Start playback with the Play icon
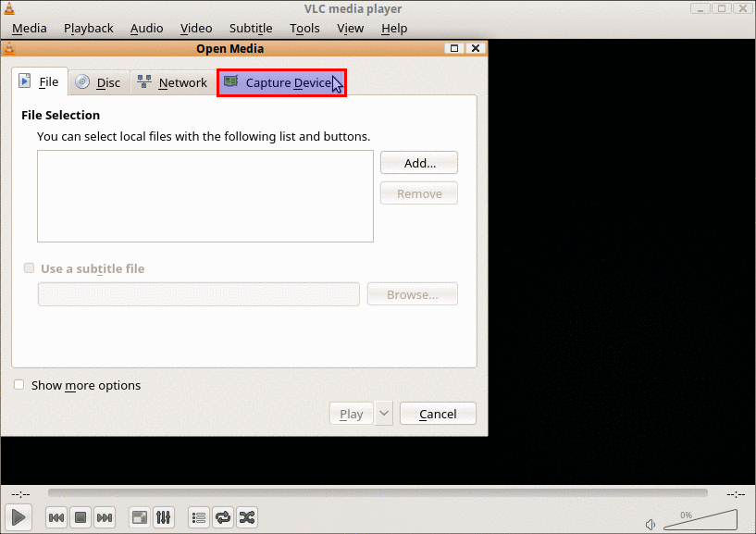The image size is (756, 534). [17, 517]
